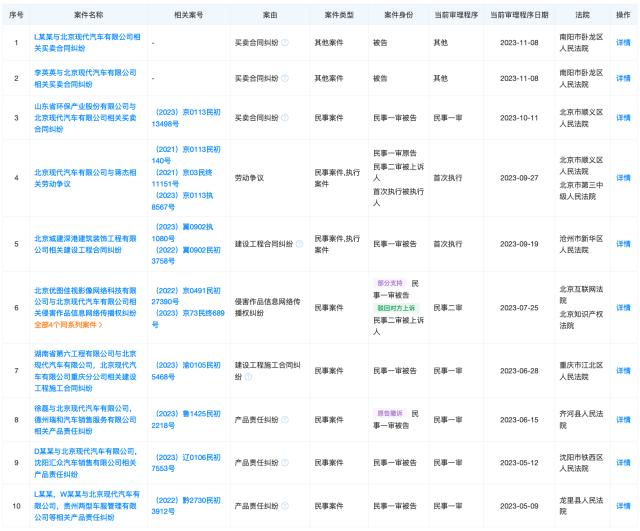Open case D某某与北京现代汽车有限公司 link
Image resolution: width=640 pixels, height=531 pixels.
85,462
